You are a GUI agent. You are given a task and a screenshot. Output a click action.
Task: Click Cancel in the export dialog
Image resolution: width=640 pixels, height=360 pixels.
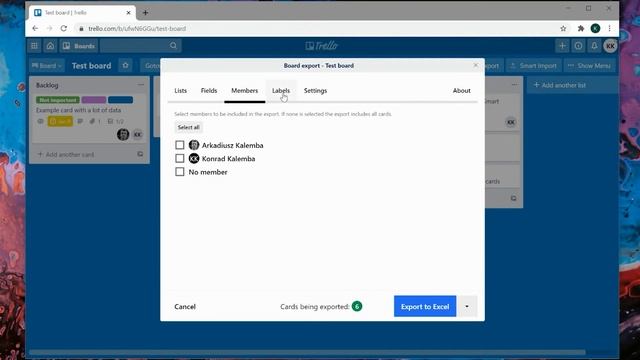click(185, 307)
